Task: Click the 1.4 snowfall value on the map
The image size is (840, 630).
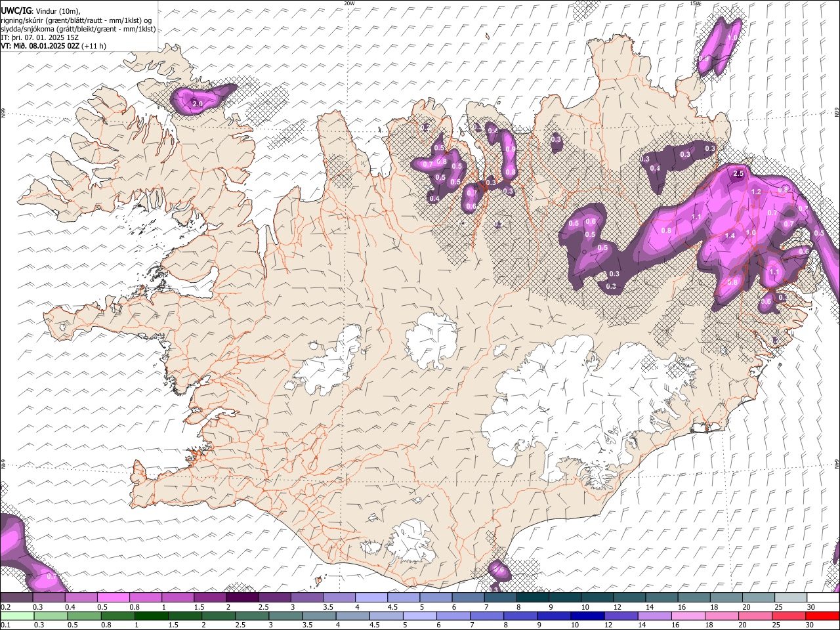Action: (730, 235)
